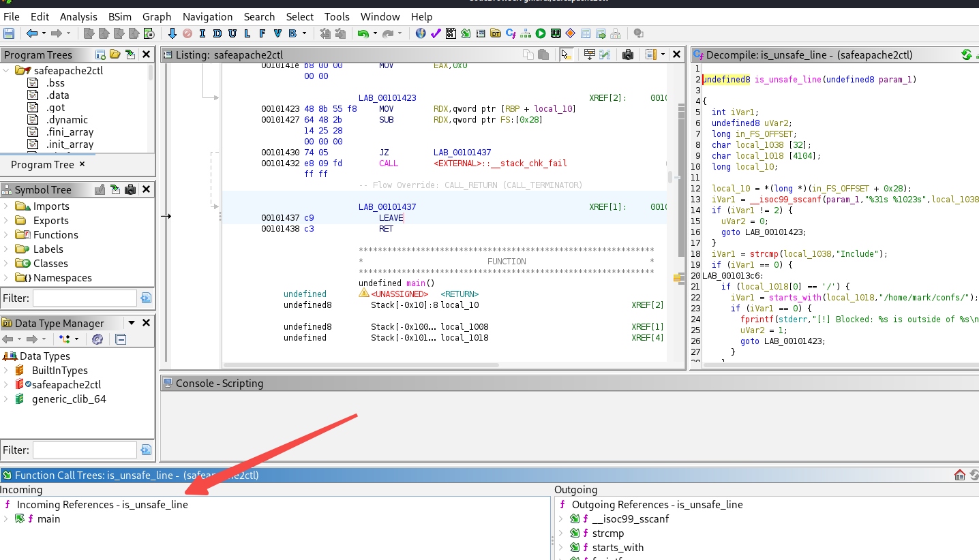
Task: Open Data Type Manager DT toolbar icon
Action: point(496,33)
